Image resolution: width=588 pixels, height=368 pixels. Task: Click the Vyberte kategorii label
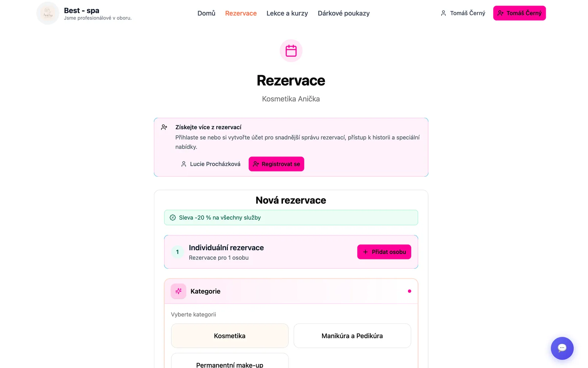coord(193,315)
